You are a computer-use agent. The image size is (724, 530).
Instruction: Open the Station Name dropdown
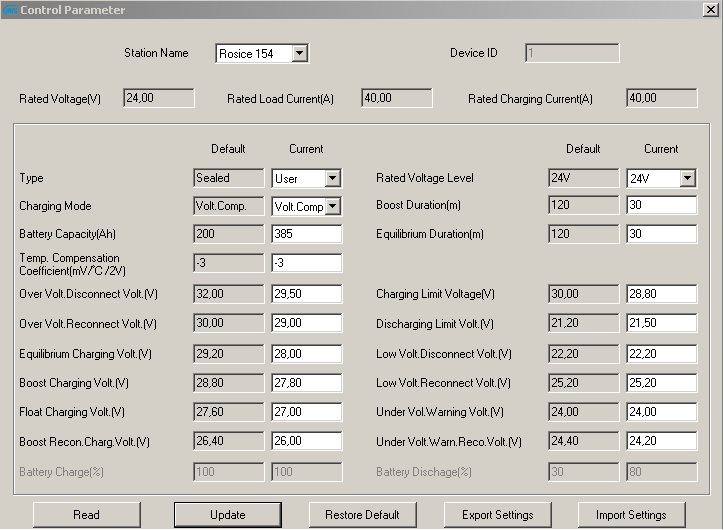coord(299,54)
